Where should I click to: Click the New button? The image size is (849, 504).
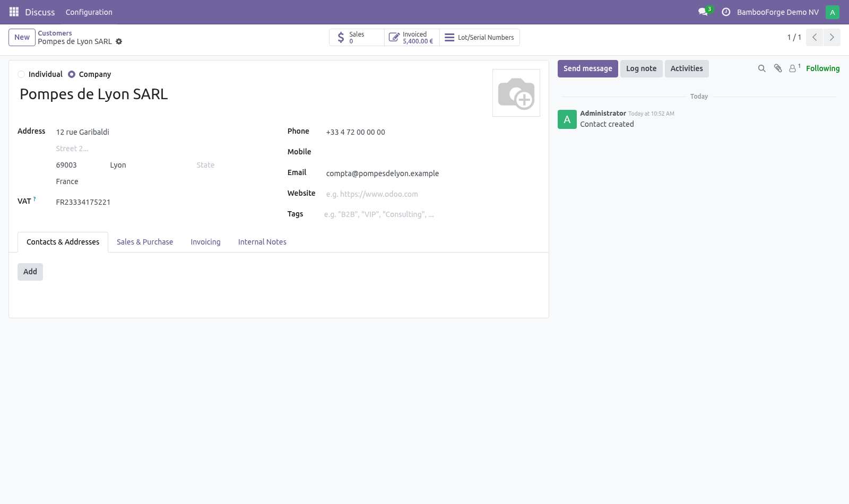[22, 37]
